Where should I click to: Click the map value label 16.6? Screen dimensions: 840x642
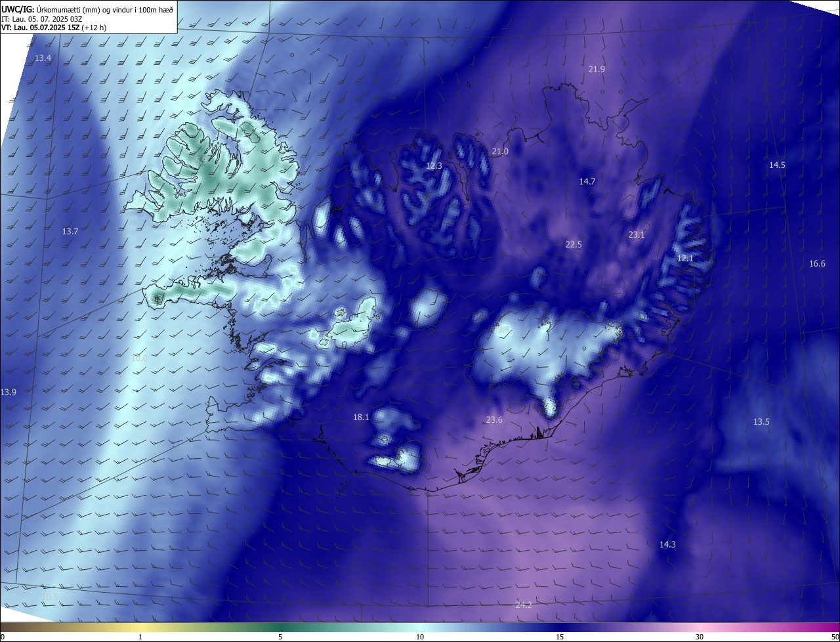[817, 264]
